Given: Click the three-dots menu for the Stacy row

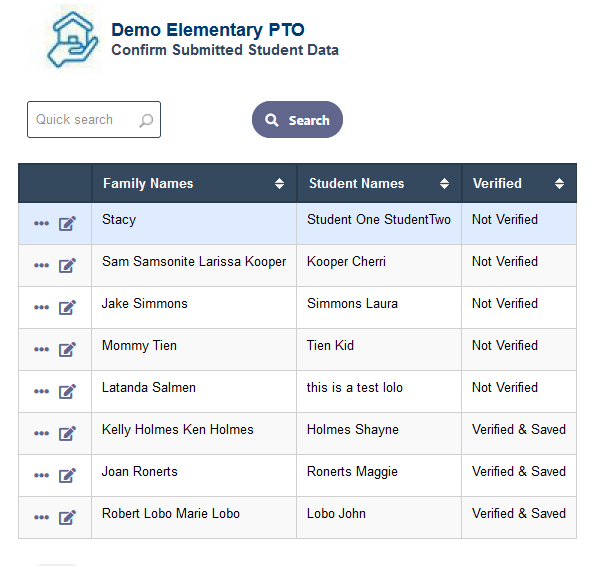Looking at the screenshot, I should point(41,224).
